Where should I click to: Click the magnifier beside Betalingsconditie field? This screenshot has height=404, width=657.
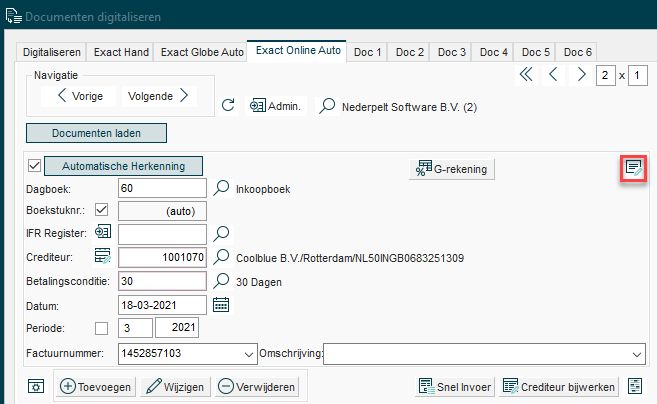[222, 281]
